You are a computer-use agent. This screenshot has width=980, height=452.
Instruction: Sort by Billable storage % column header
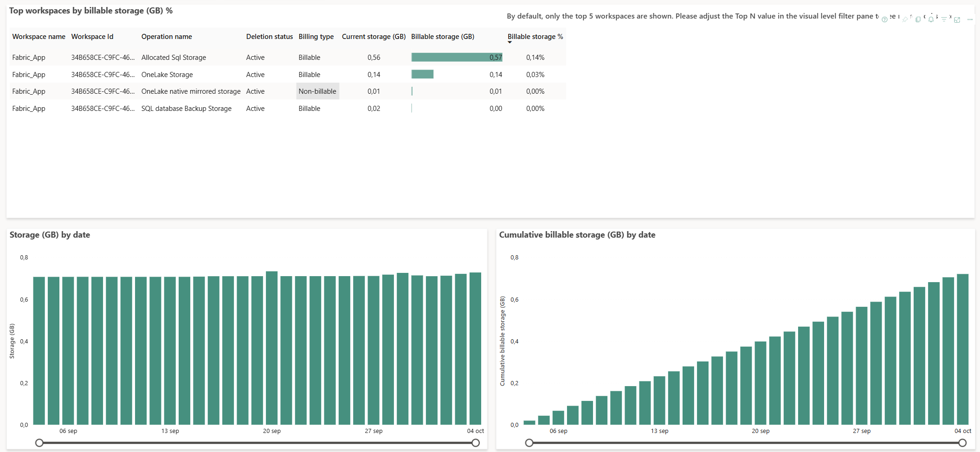[535, 37]
